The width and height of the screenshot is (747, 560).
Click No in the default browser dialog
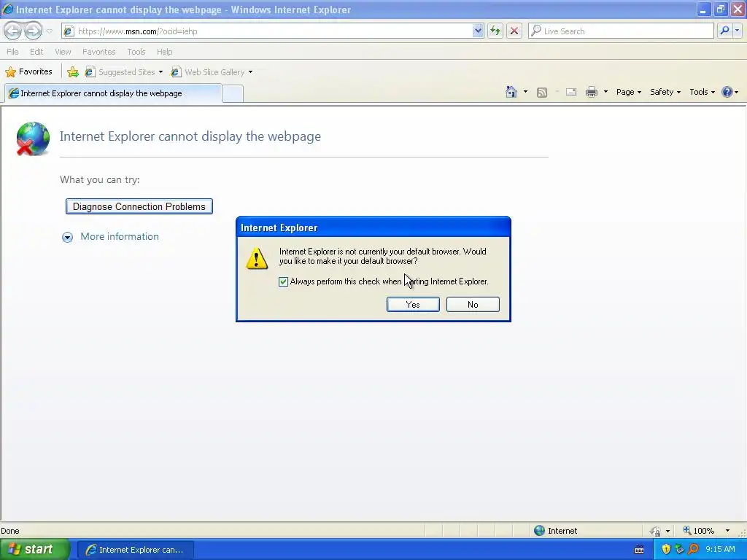click(473, 305)
